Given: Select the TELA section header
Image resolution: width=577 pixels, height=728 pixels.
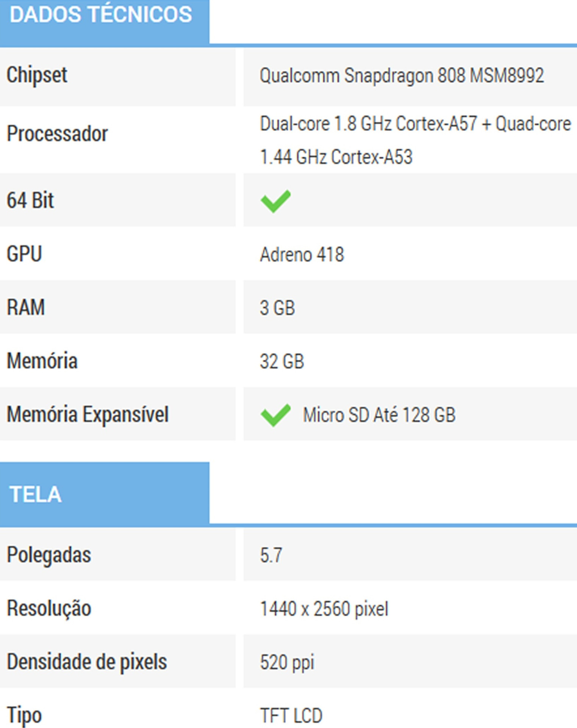Looking at the screenshot, I should point(36,494).
